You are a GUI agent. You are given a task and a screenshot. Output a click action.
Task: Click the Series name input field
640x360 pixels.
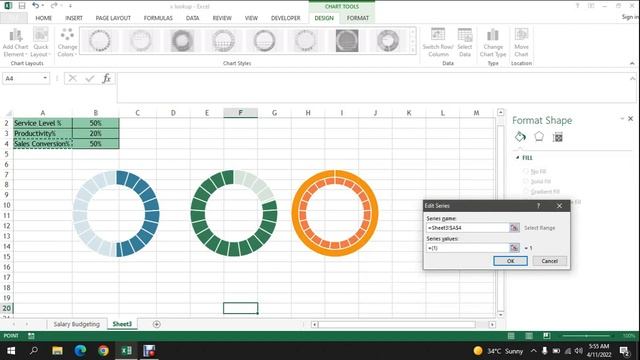pos(468,228)
